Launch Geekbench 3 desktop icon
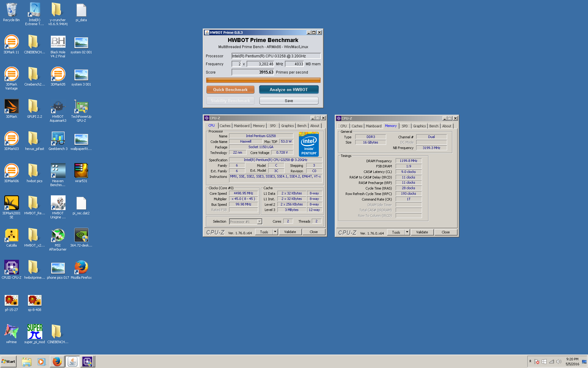 click(58, 141)
